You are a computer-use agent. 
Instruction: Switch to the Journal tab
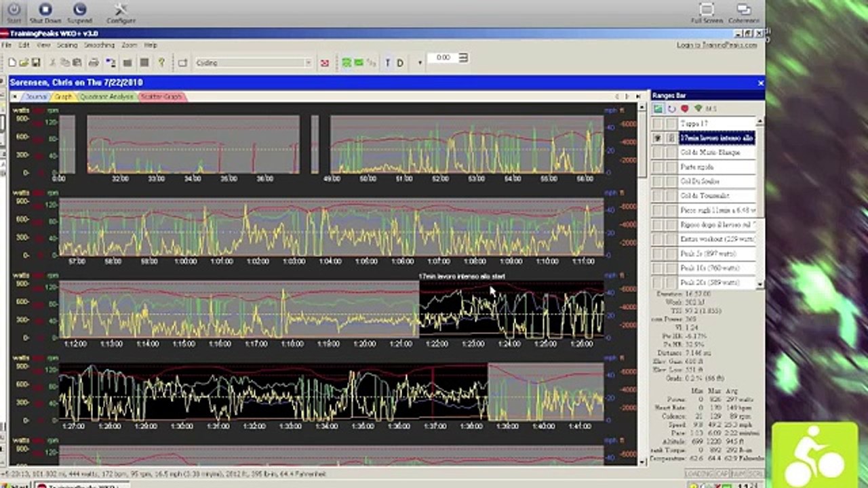coord(36,97)
